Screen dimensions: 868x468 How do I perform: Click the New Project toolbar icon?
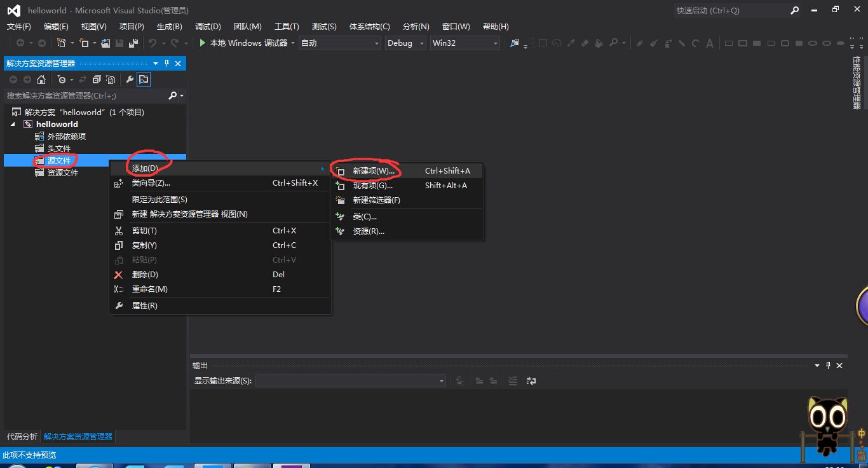tap(62, 43)
